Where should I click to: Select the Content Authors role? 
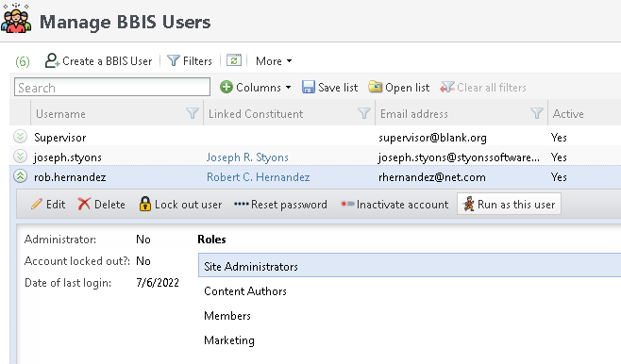pos(245,291)
